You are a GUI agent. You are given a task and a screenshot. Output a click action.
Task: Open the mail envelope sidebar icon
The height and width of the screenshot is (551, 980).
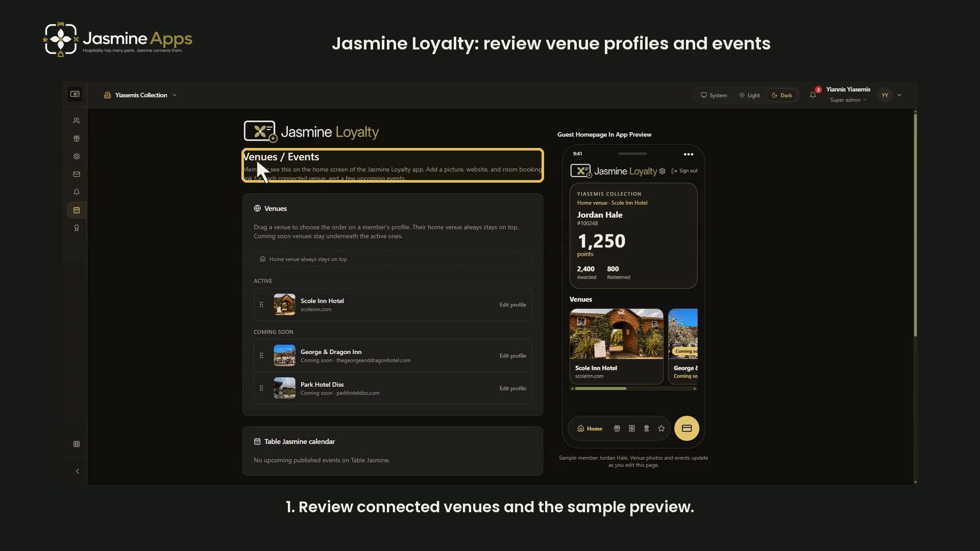point(77,174)
